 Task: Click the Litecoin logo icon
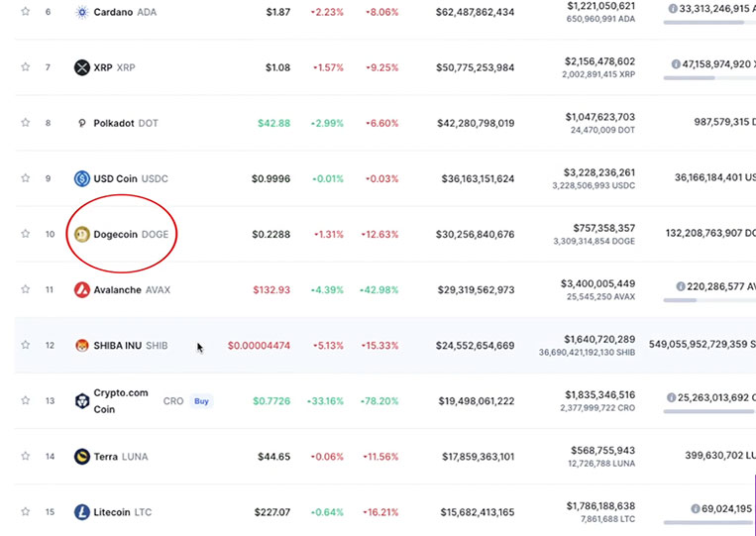pyautogui.click(x=82, y=512)
